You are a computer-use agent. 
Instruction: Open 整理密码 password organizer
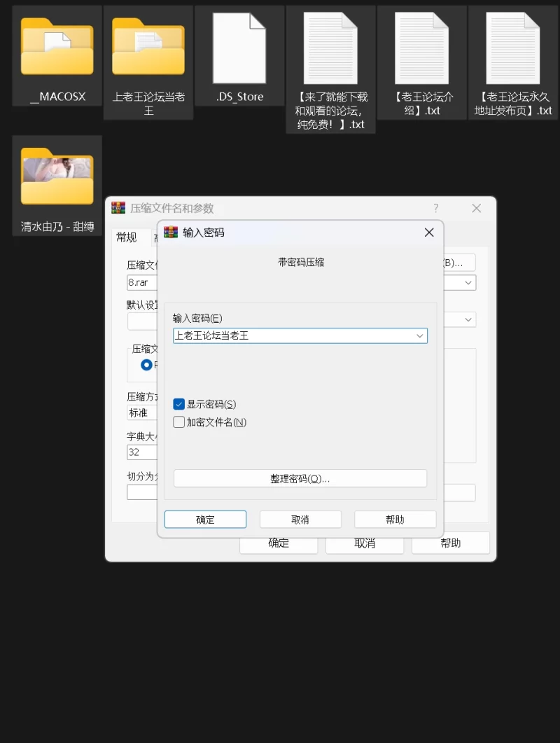tap(300, 478)
